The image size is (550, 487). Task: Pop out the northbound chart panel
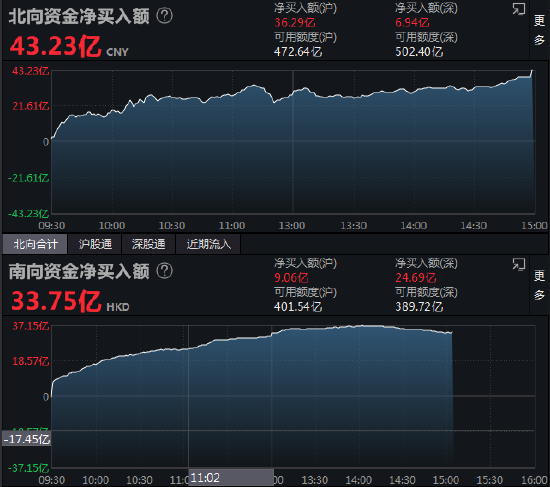click(518, 9)
